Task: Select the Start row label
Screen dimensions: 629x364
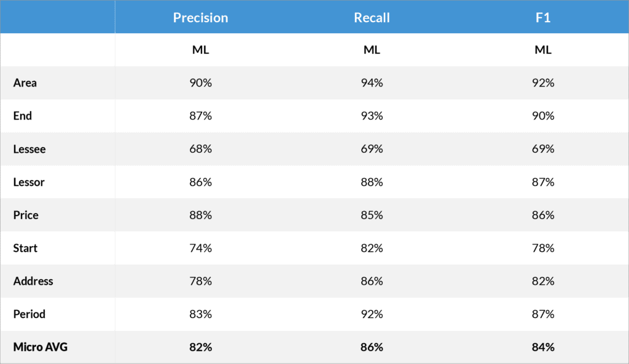Action: click(x=25, y=248)
